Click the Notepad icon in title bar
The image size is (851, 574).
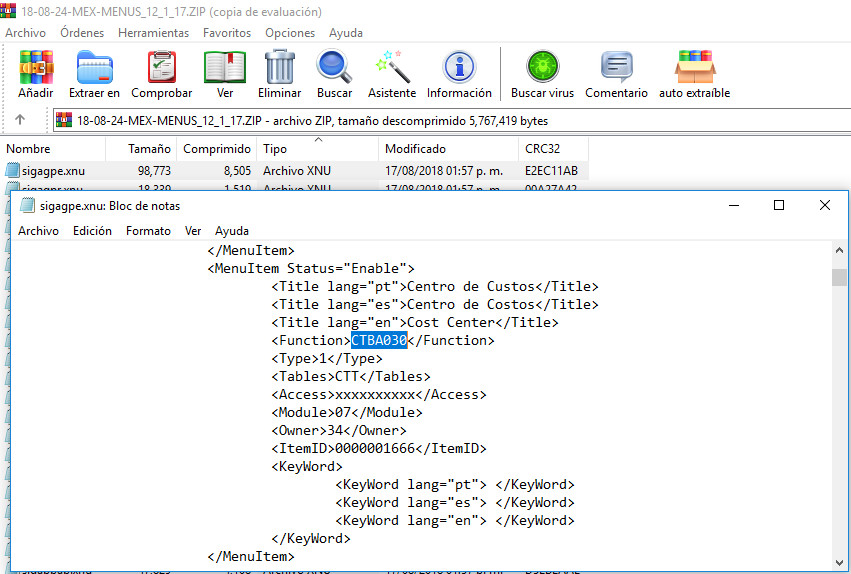tap(27, 206)
